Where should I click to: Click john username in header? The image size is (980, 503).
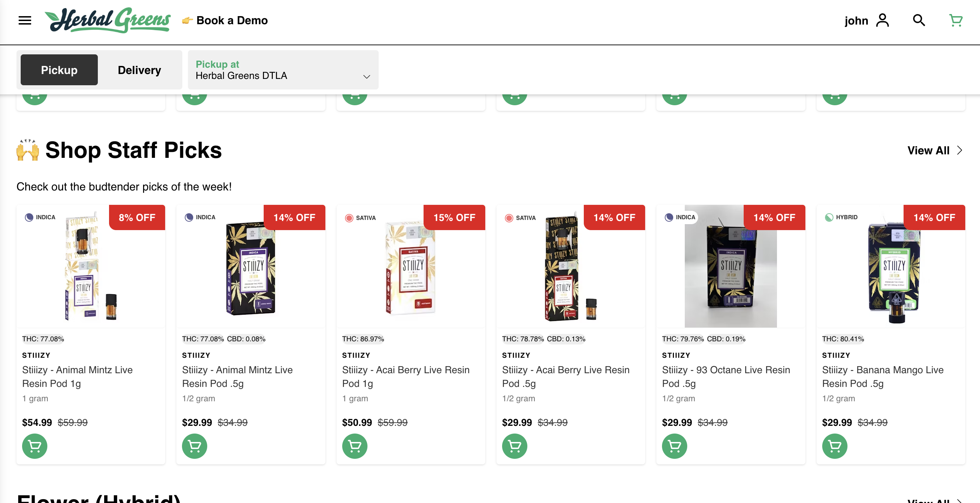[x=856, y=21]
